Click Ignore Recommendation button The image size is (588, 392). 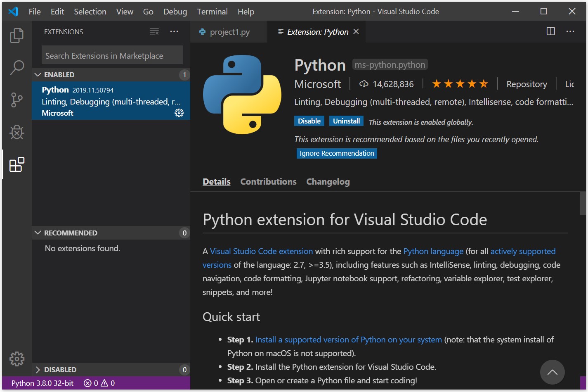[x=337, y=153]
